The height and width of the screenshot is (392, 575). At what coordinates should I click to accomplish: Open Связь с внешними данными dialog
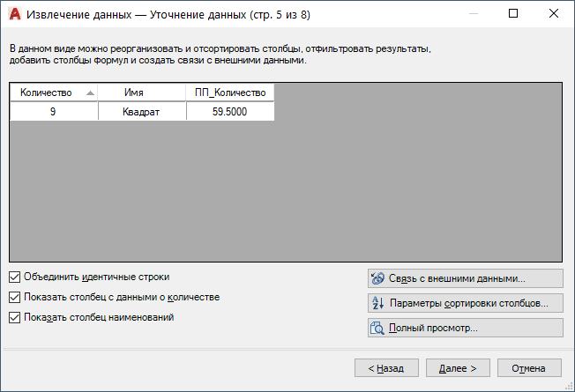[x=464, y=278]
